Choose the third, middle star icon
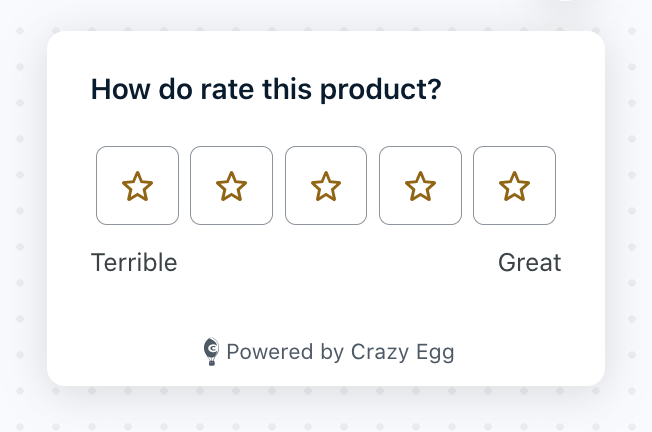This screenshot has width=652, height=432. 326,186
